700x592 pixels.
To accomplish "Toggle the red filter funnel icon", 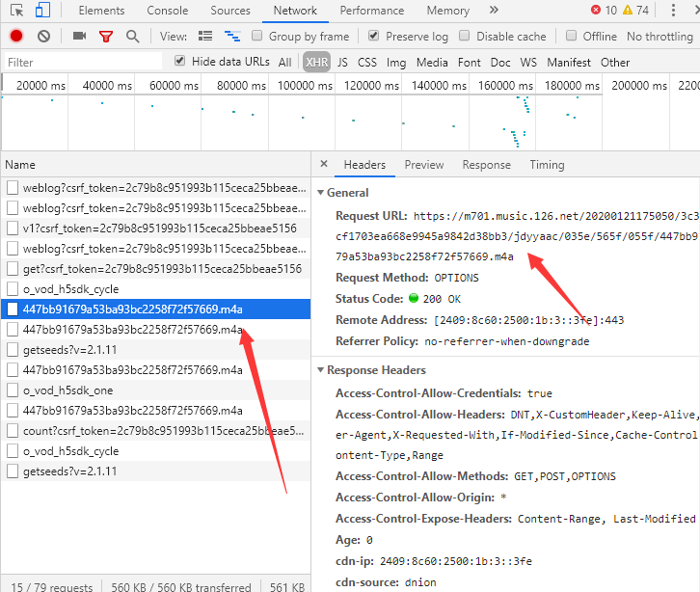I will tap(106, 37).
